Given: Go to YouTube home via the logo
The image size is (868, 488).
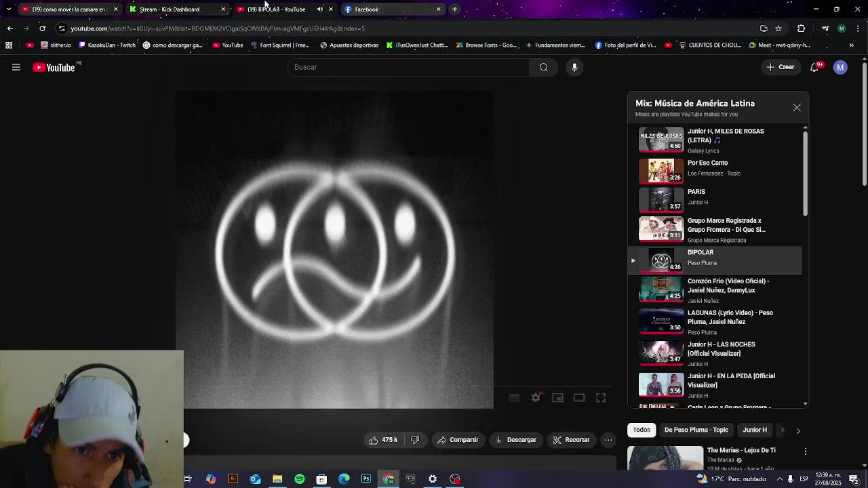Looking at the screenshot, I should (54, 67).
